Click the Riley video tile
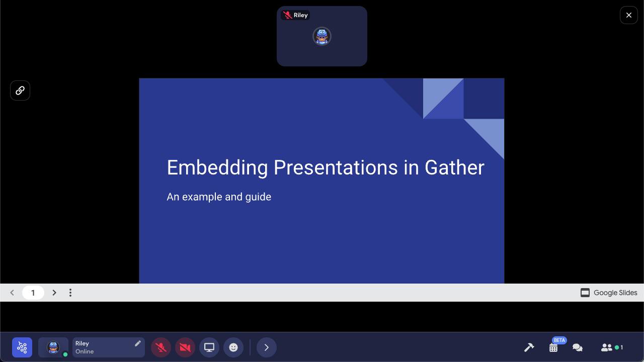Viewport: 644px width, 362px height. (x=322, y=36)
